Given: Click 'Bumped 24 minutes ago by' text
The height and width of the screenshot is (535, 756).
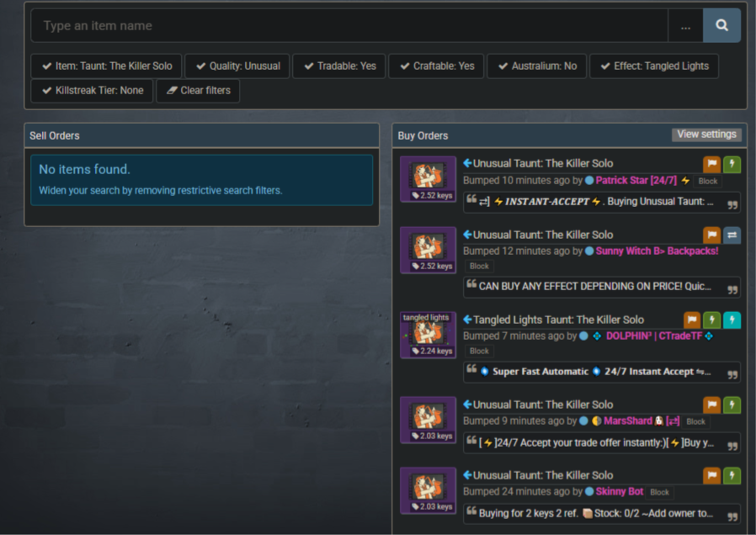Looking at the screenshot, I should [523, 491].
